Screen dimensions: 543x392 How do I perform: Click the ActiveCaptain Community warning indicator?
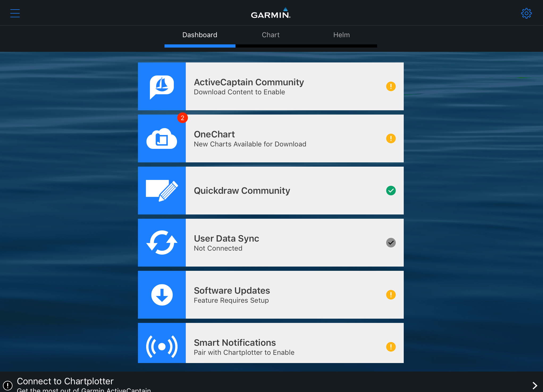click(x=391, y=86)
